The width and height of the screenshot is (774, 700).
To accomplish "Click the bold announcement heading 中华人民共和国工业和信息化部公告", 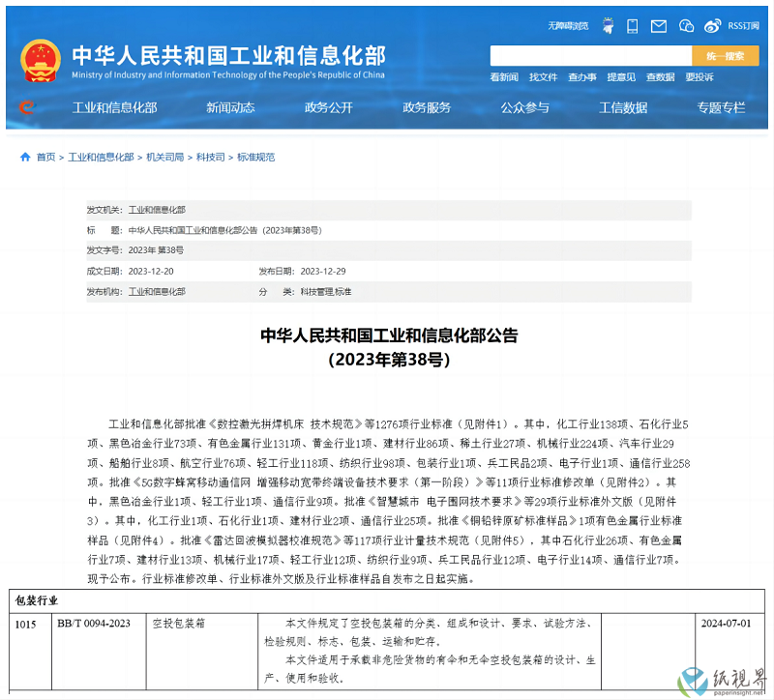I will (389, 335).
